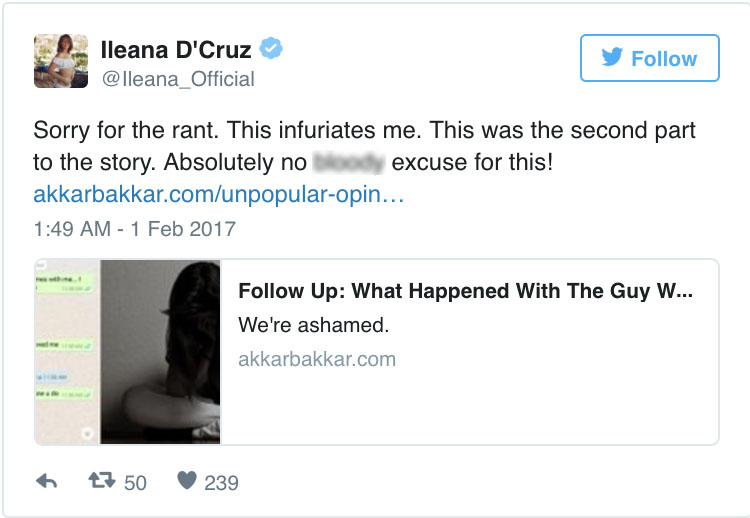Like the tweet with the heart icon
This screenshot has width=750, height=518.
pyautogui.click(x=186, y=482)
